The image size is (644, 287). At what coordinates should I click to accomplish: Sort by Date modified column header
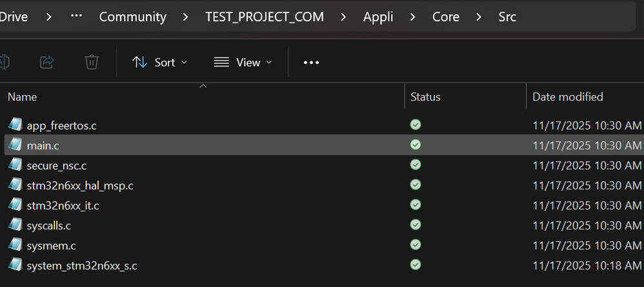click(567, 97)
